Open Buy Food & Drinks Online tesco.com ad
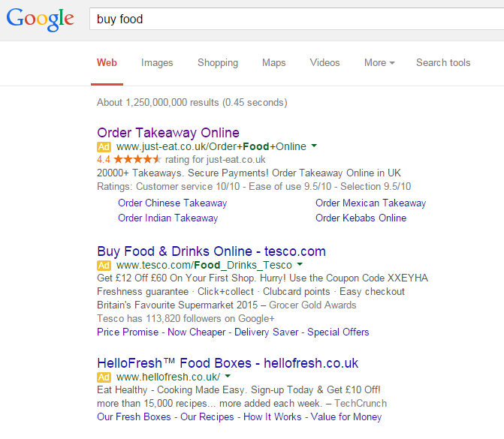 pos(211,251)
